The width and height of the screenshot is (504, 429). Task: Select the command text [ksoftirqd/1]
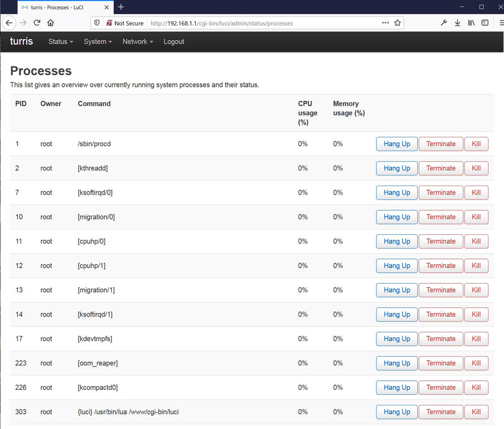(95, 315)
